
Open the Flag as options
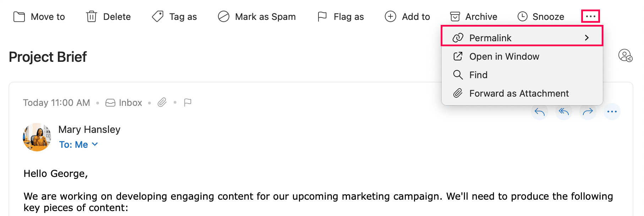(x=341, y=17)
